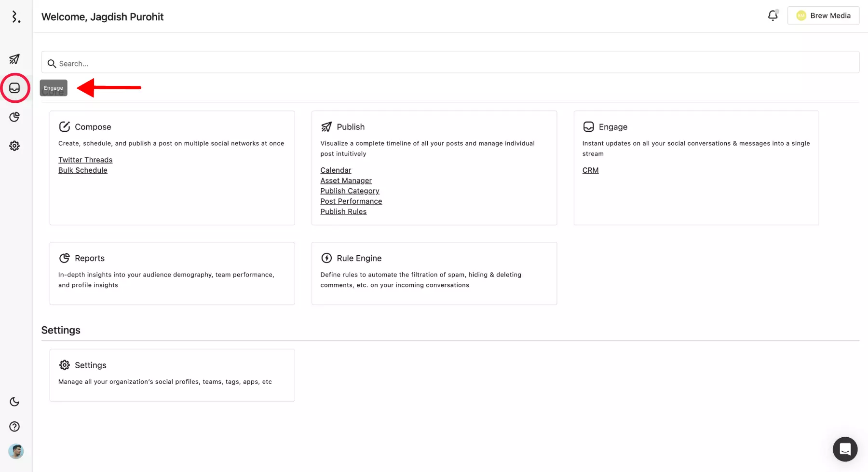Image resolution: width=868 pixels, height=472 pixels.
Task: Open the Asset Manager link
Action: click(346, 180)
